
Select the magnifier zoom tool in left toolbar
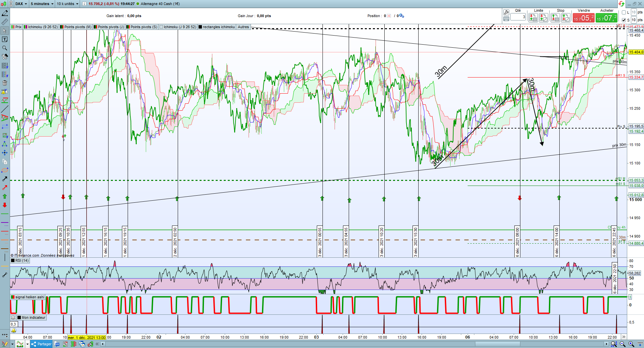click(x=5, y=48)
